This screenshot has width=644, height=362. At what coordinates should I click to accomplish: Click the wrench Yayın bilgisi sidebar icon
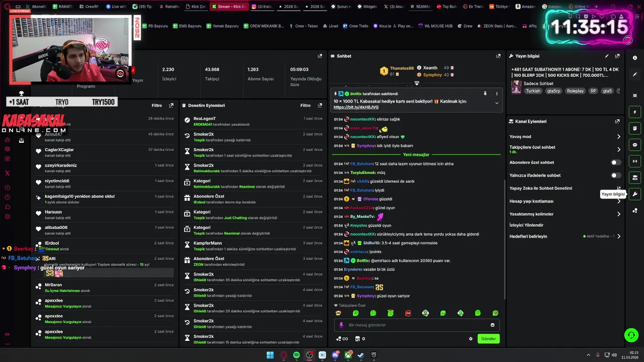click(x=635, y=194)
